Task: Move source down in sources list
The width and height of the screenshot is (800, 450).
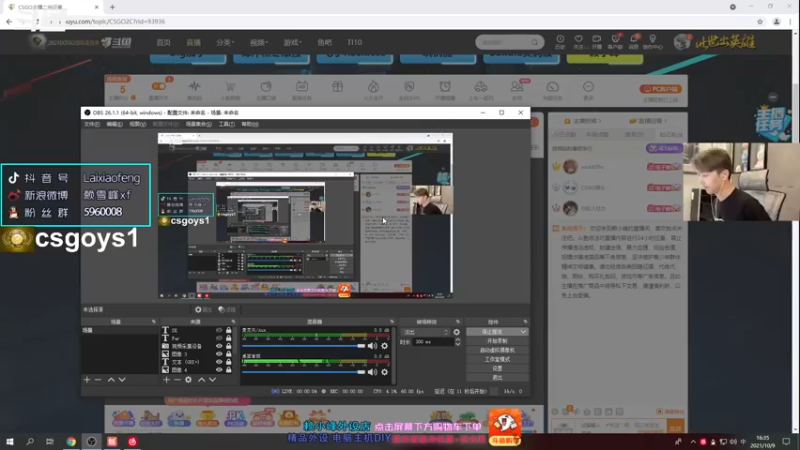Action: [x=213, y=380]
